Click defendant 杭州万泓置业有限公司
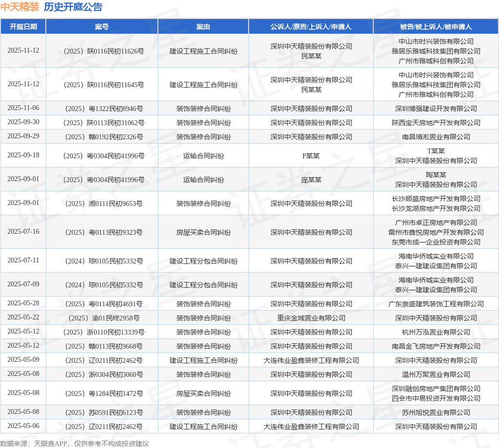This screenshot has width=499, height=448. point(436,332)
